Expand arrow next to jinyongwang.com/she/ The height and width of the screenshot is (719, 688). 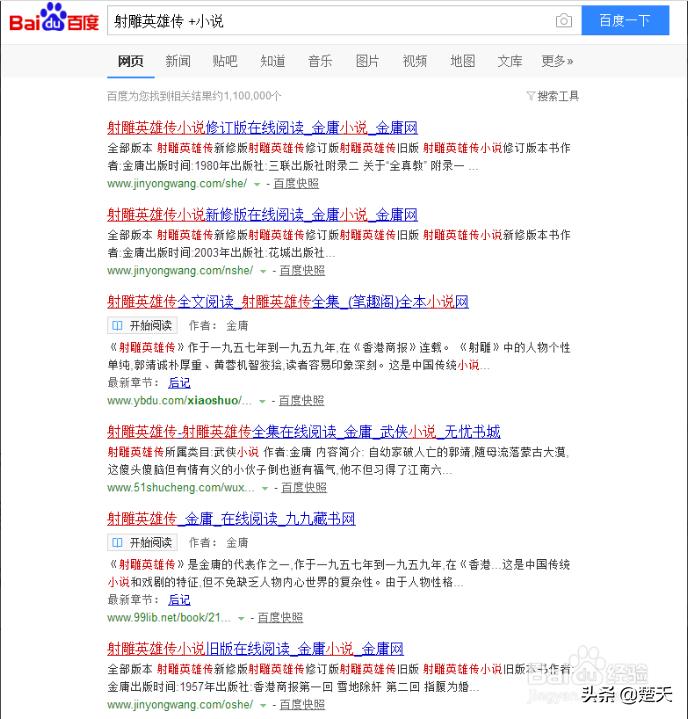[x=257, y=184]
